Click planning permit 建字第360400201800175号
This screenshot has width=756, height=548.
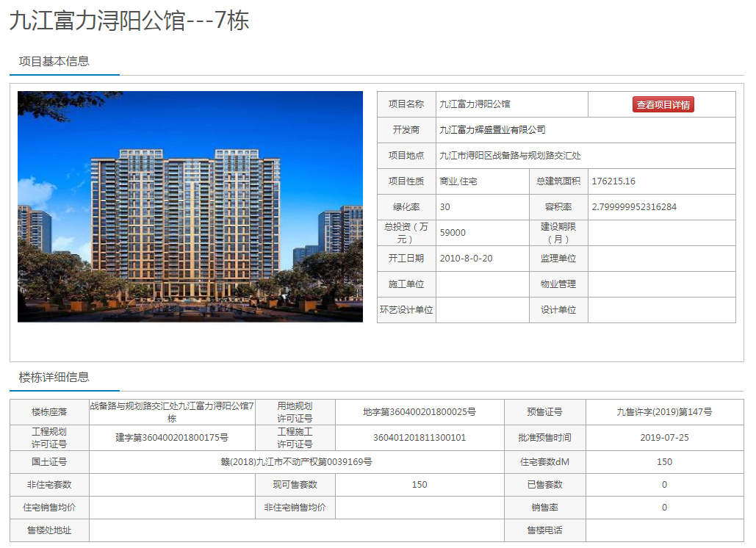pyautogui.click(x=172, y=438)
